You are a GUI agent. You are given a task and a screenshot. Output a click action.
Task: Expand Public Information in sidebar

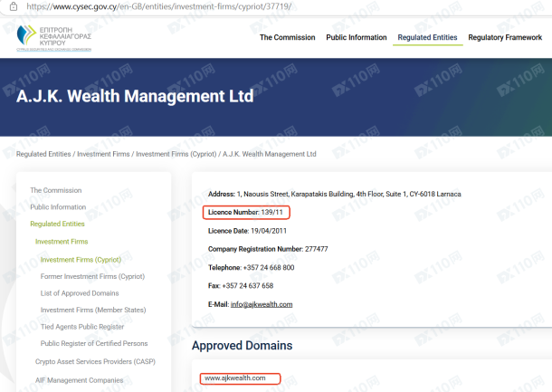(x=58, y=207)
